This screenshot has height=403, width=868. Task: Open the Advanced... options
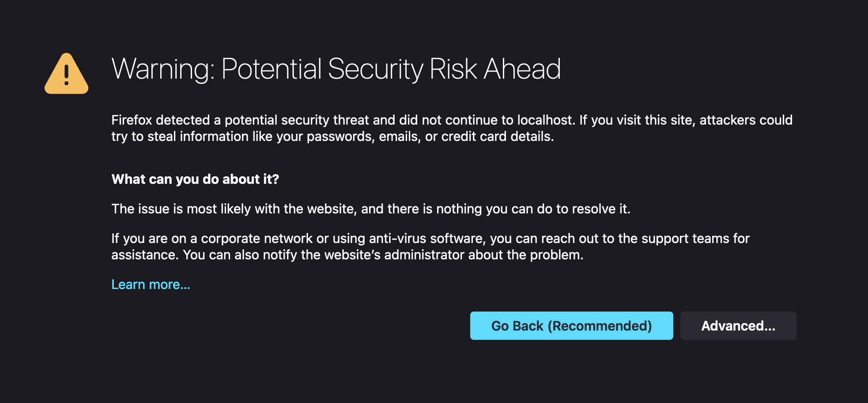(738, 326)
